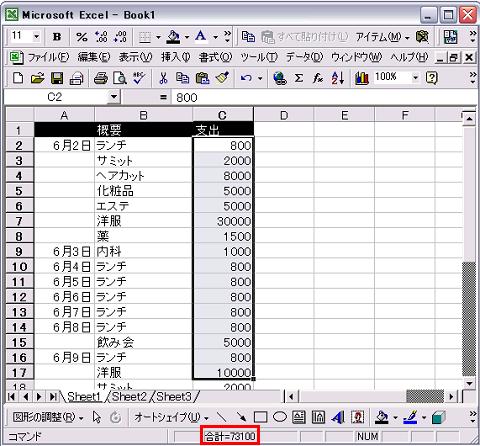The image size is (480, 446).
Task: Toggle Bold formatting button
Action: tap(57, 37)
